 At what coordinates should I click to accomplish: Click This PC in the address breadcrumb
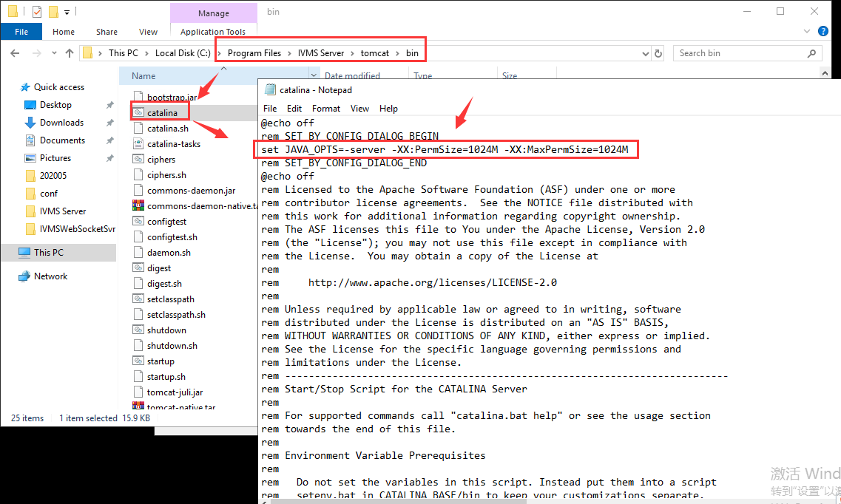[124, 53]
